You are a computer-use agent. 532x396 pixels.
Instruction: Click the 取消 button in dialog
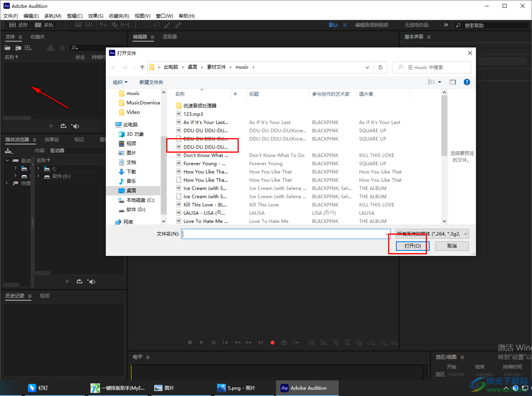(452, 246)
